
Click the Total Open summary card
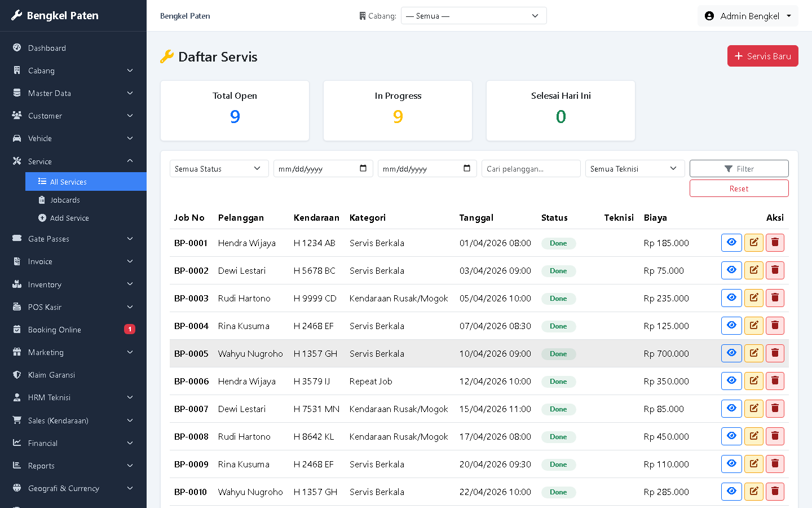(235, 111)
